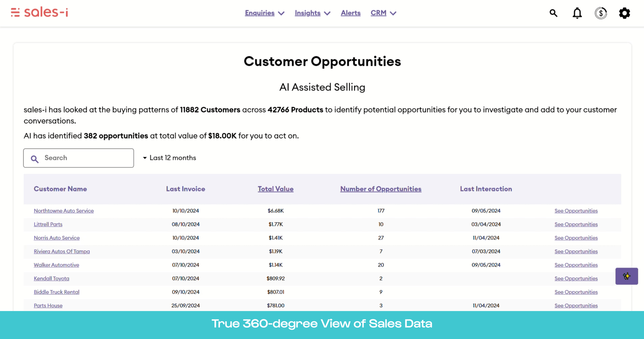Click the 382 opportunities summary text

click(x=116, y=136)
